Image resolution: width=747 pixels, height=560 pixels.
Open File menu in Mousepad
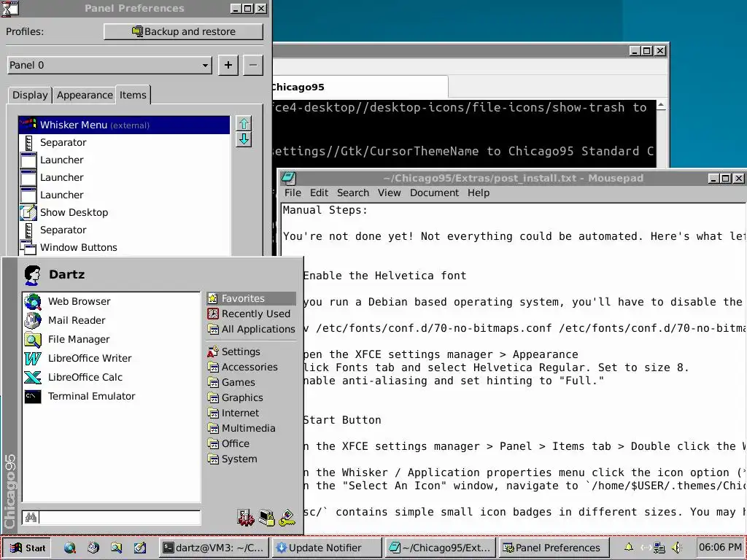coord(293,192)
